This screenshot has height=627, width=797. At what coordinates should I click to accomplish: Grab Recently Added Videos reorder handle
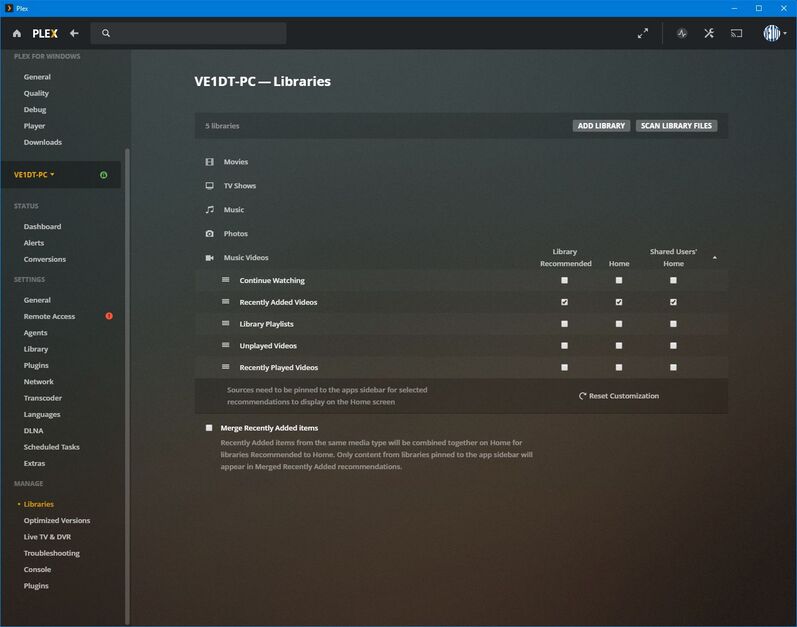(x=226, y=302)
